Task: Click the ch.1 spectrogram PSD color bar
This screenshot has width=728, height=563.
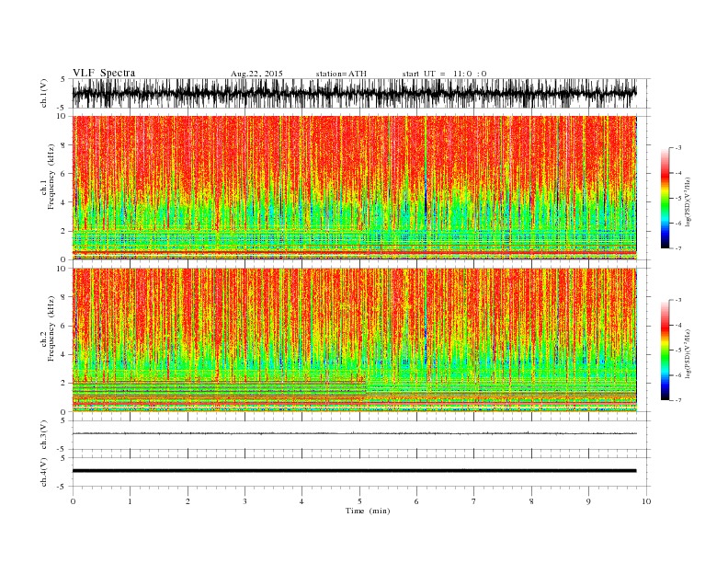Action: 665,198
